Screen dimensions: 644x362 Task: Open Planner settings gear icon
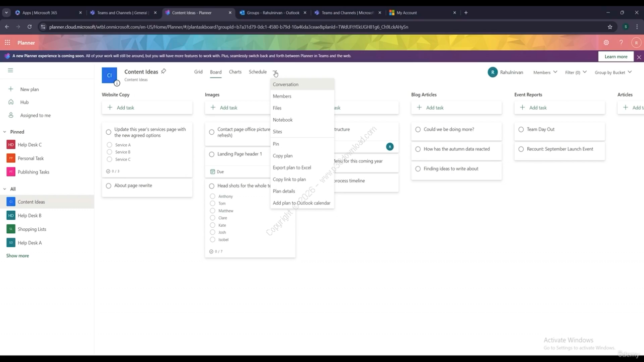click(x=606, y=43)
